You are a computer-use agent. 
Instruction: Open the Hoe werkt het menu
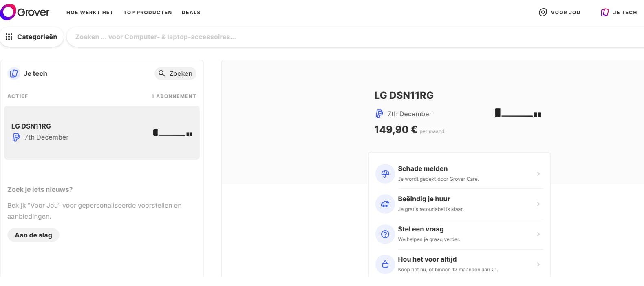coord(90,13)
